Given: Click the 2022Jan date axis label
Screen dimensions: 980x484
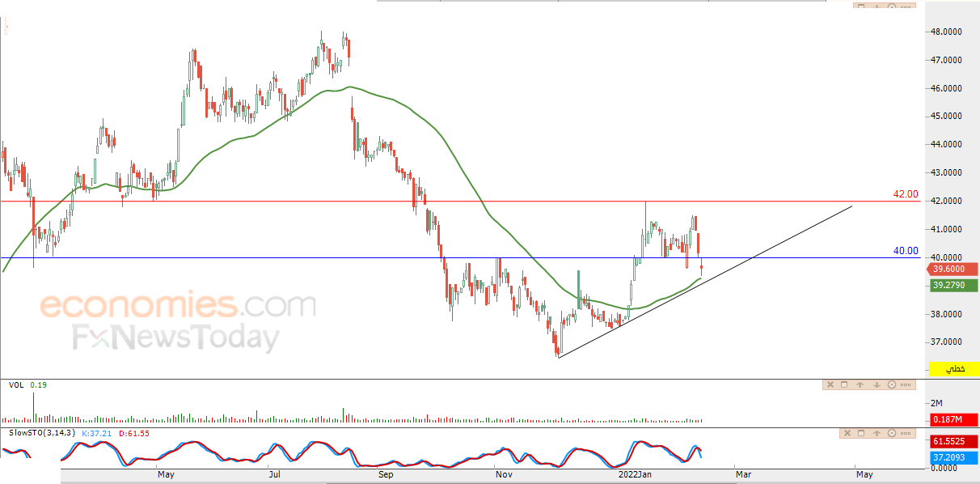Looking at the screenshot, I should (635, 474).
